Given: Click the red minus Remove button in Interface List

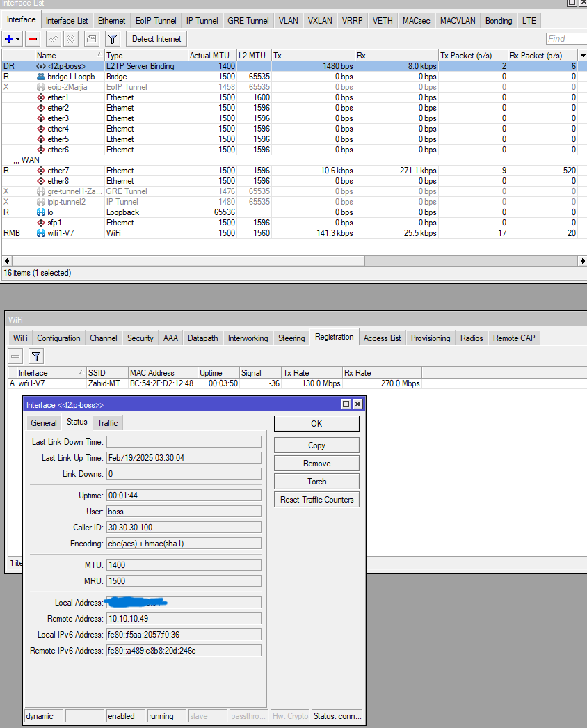Looking at the screenshot, I should point(32,39).
